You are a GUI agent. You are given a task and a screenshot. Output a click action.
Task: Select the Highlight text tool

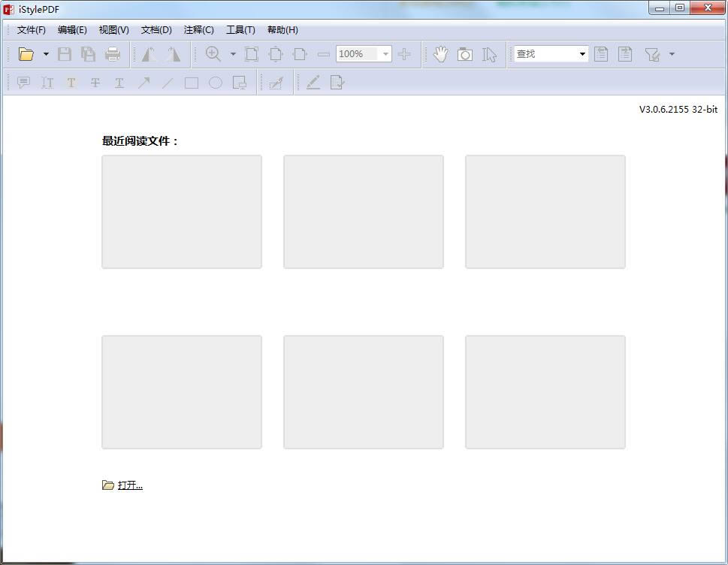click(x=71, y=83)
